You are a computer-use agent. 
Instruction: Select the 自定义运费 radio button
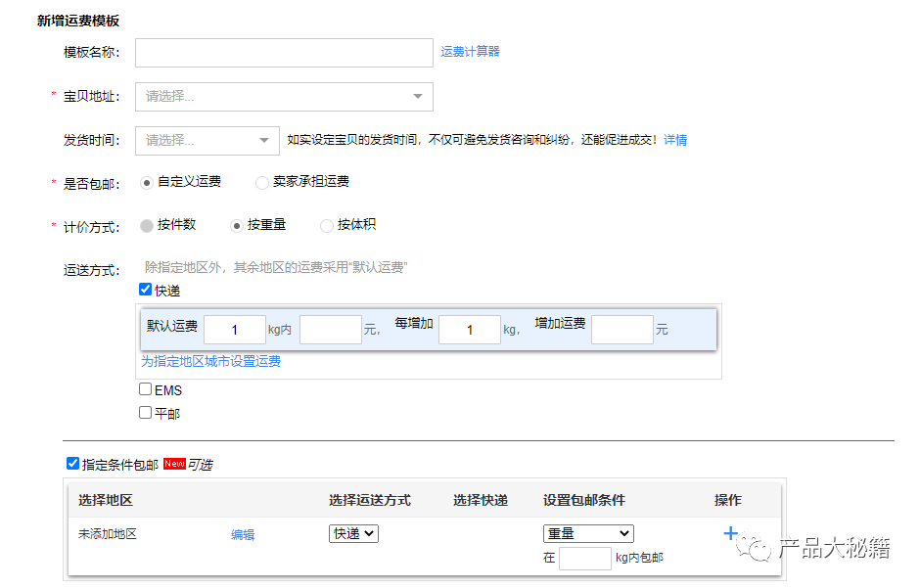(147, 182)
